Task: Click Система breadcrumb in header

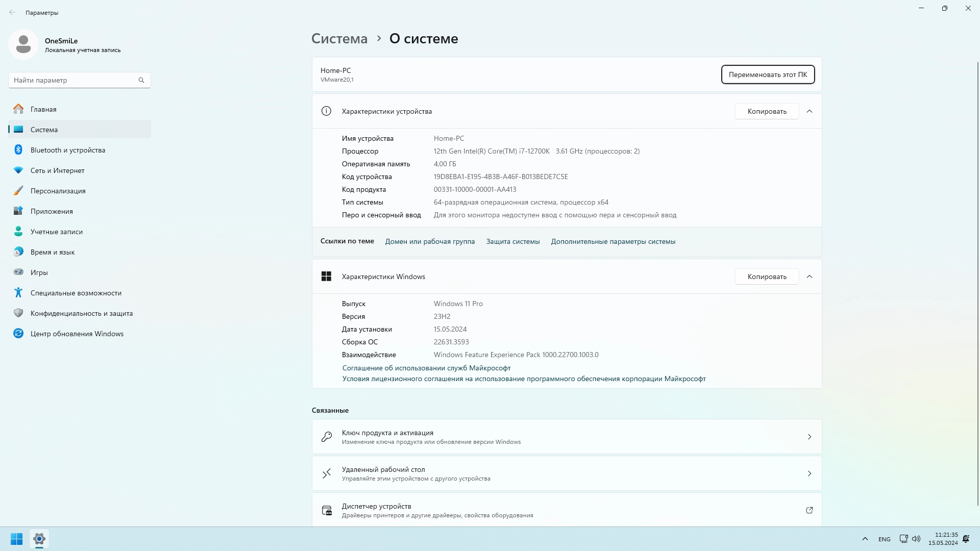Action: [x=339, y=39]
